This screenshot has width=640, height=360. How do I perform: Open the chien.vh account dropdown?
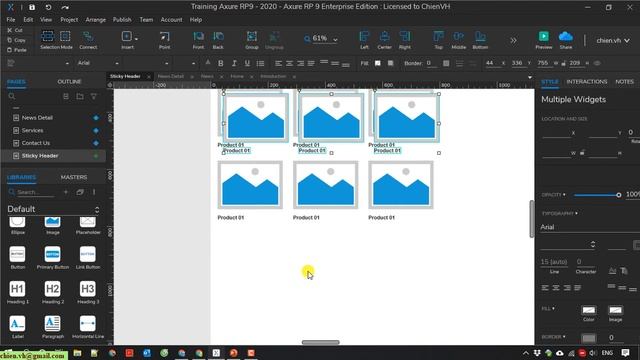(x=612, y=40)
